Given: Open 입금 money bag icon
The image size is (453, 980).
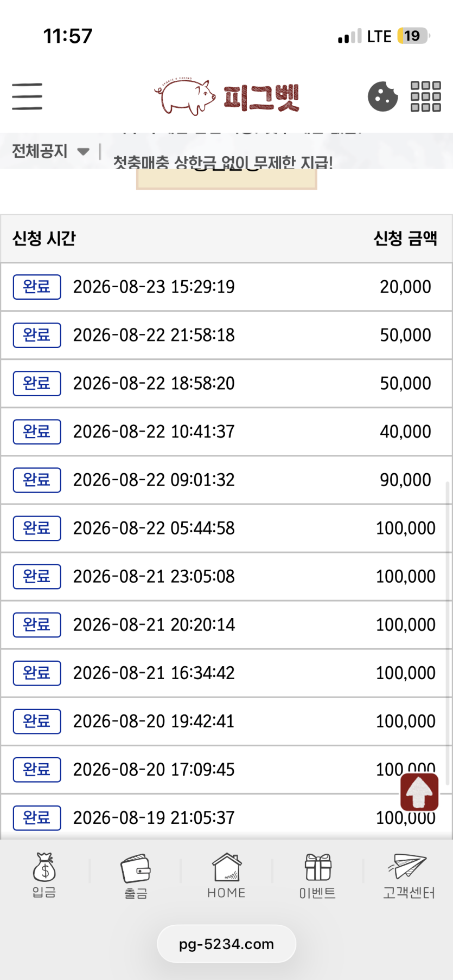Looking at the screenshot, I should coord(44,875).
